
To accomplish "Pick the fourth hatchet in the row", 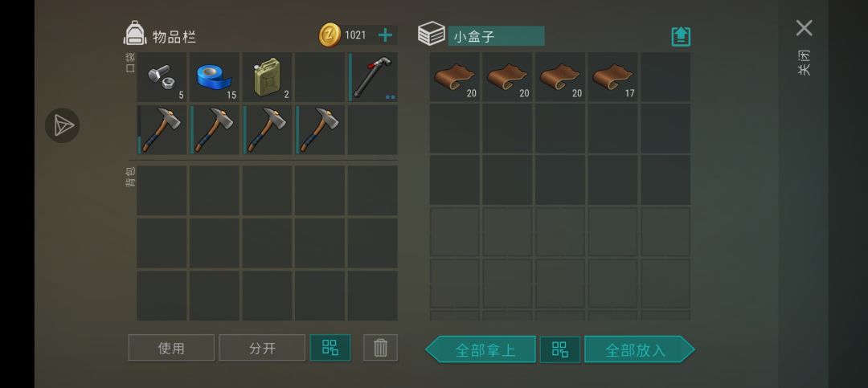I will (320, 130).
